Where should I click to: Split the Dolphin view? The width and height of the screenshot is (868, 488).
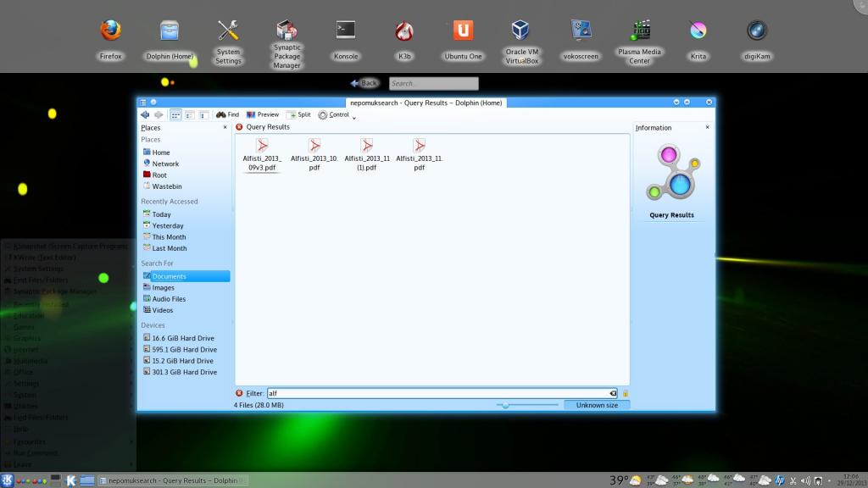[298, 114]
